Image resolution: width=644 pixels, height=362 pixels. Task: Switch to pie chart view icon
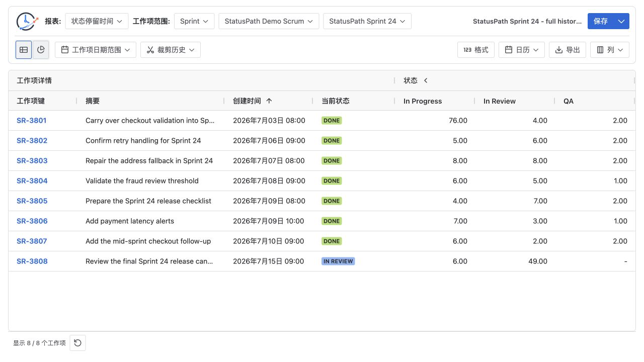pyautogui.click(x=41, y=50)
